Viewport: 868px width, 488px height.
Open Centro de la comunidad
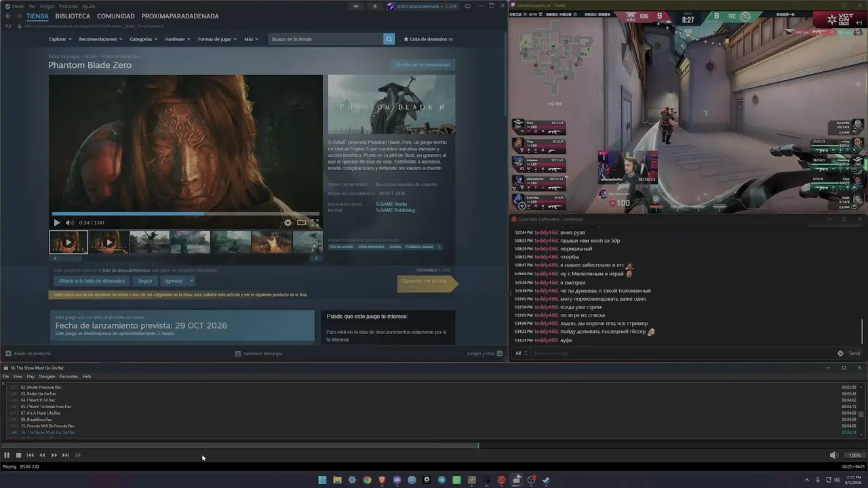pos(422,64)
